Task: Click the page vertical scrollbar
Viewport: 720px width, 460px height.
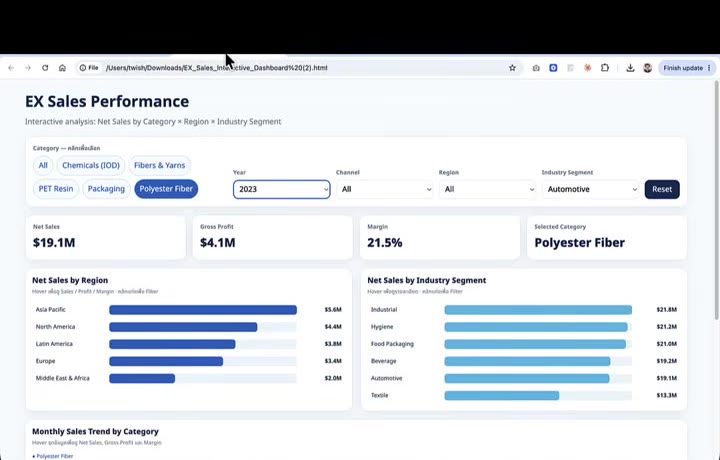Action: tap(716, 200)
